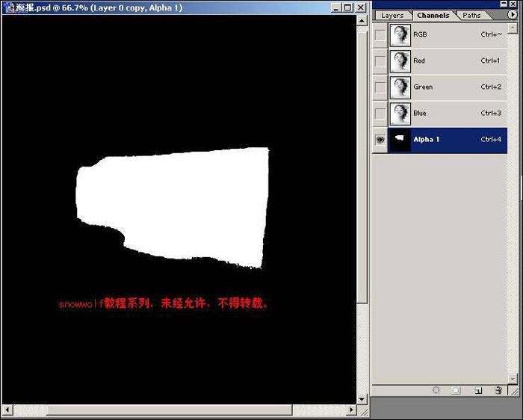This screenshot has height=420, width=523.
Task: Open the Channels palette flyout menu
Action: 513,14
